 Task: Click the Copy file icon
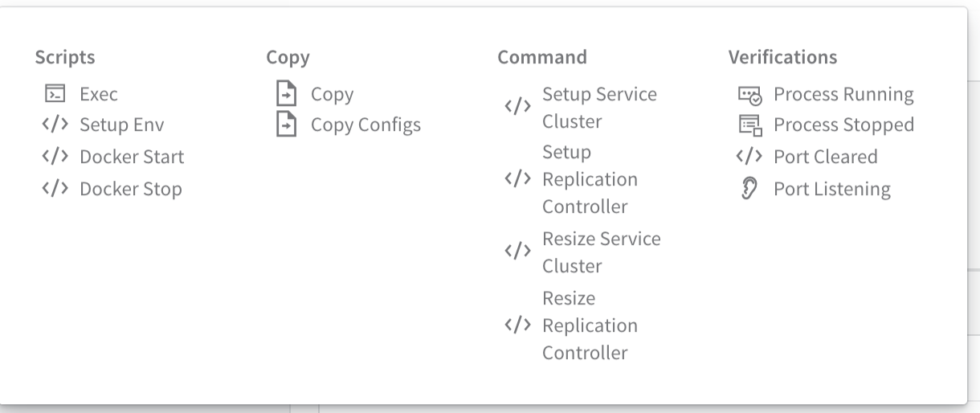(x=285, y=94)
